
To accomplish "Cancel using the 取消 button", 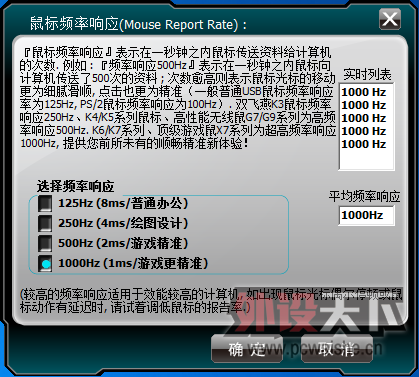I will (x=337, y=349).
